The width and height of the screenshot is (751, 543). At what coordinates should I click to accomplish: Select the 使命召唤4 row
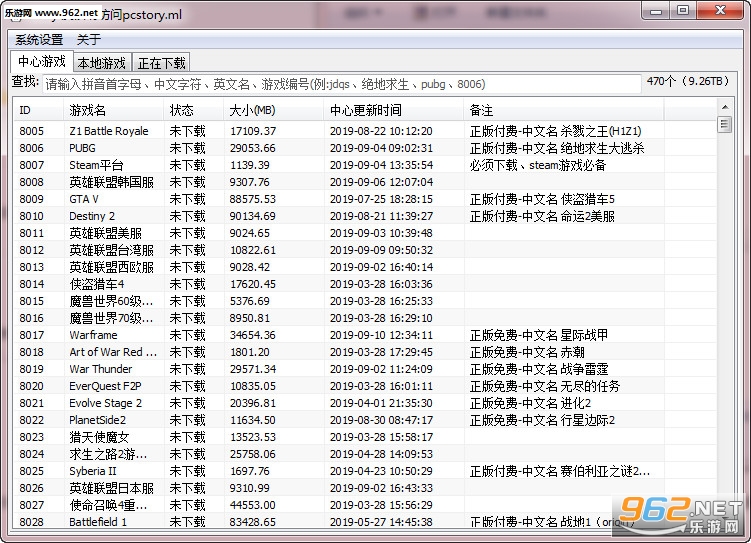pos(365,505)
